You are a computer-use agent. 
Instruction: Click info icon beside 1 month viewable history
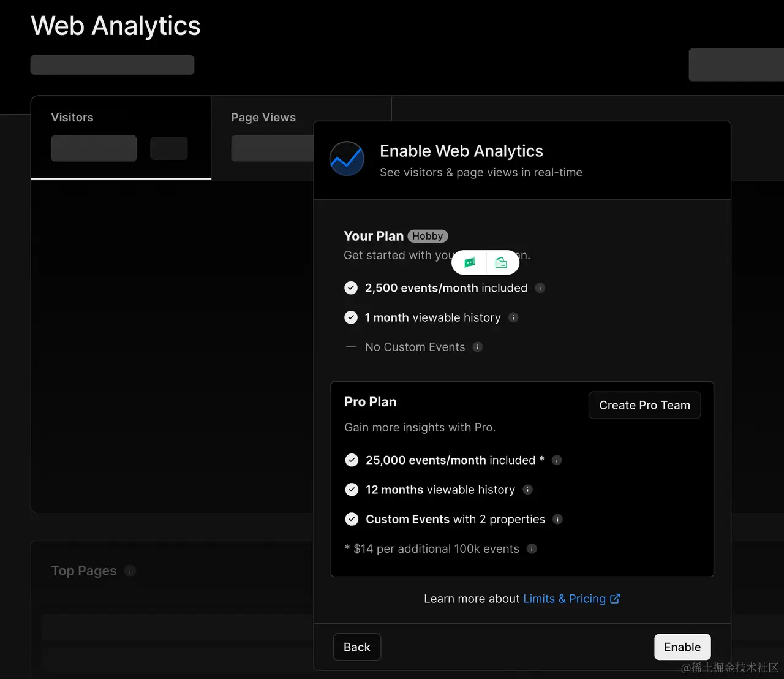(514, 317)
